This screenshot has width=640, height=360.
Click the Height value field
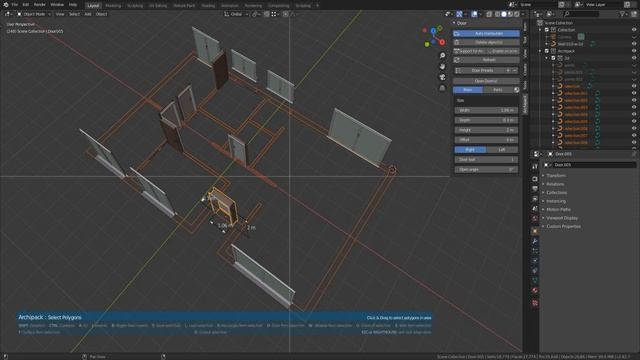point(486,130)
